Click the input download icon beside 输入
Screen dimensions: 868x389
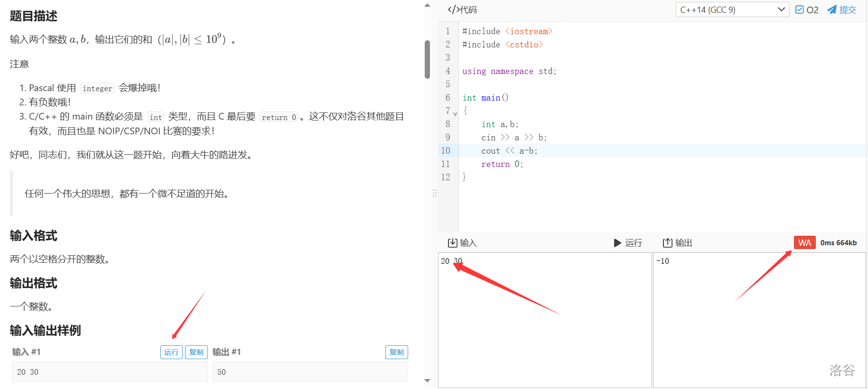click(452, 243)
